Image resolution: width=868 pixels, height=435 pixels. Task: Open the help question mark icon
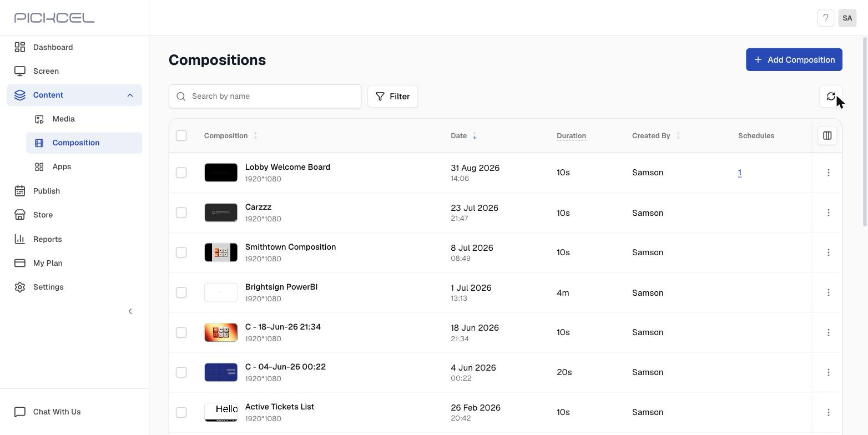click(x=825, y=18)
